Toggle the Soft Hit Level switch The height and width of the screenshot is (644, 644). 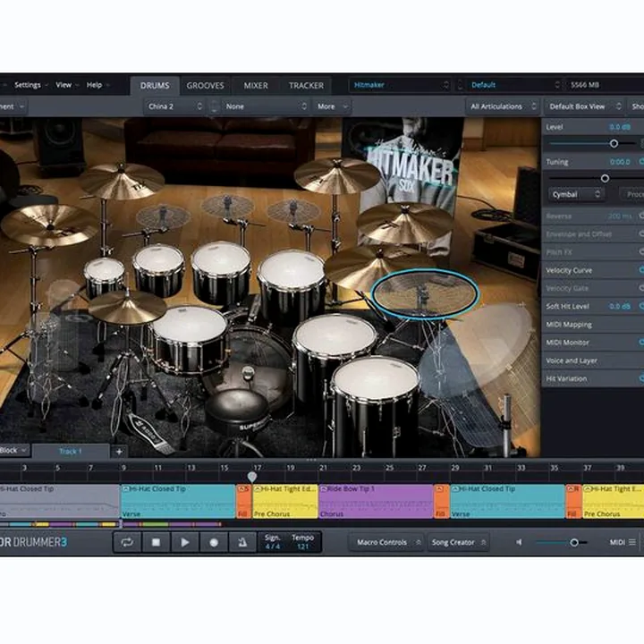[640, 306]
